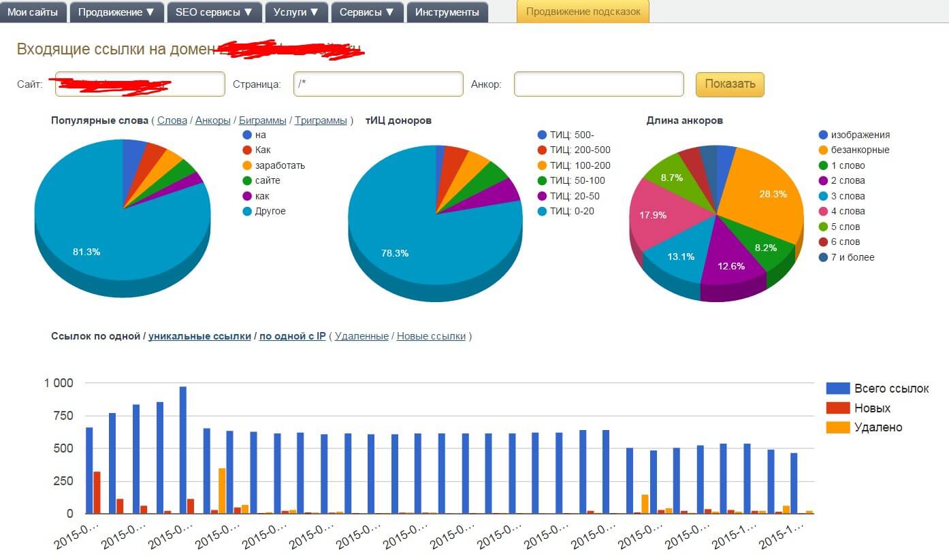Open the Продвижение dropdown menu
This screenshot has width=949, height=560.
point(116,12)
